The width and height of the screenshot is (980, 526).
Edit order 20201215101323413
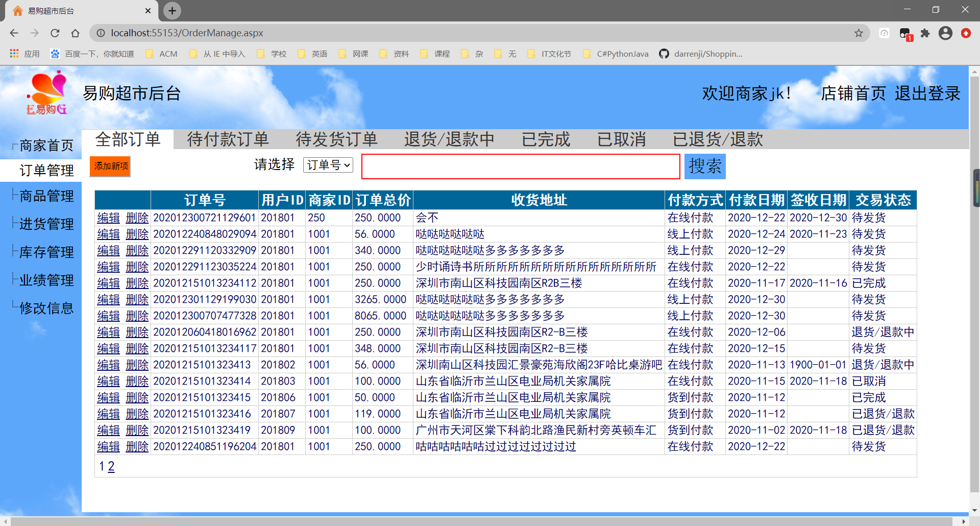click(109, 365)
